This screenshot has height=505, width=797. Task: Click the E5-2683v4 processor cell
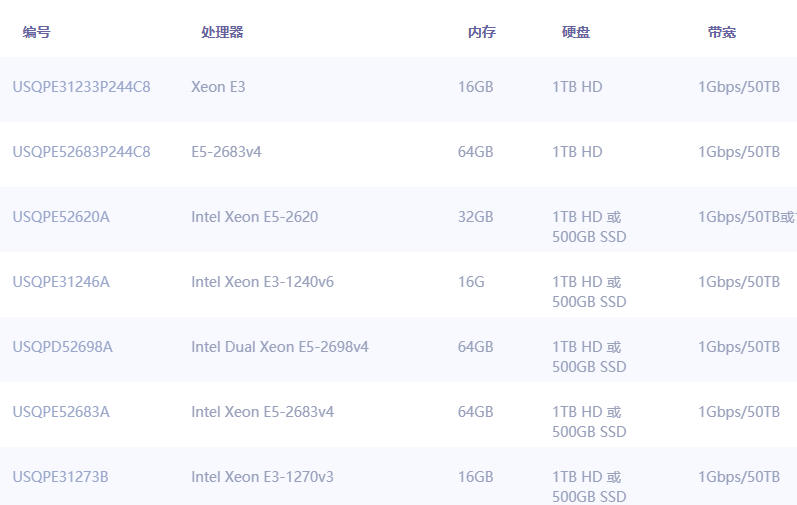[x=226, y=152]
